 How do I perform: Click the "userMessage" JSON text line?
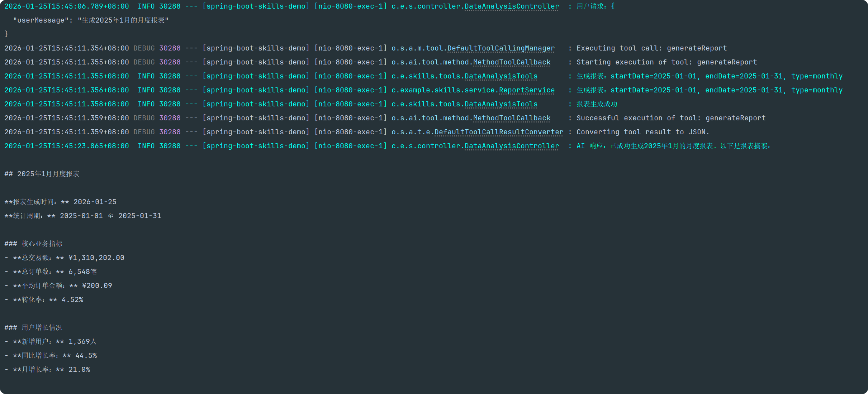coord(91,20)
